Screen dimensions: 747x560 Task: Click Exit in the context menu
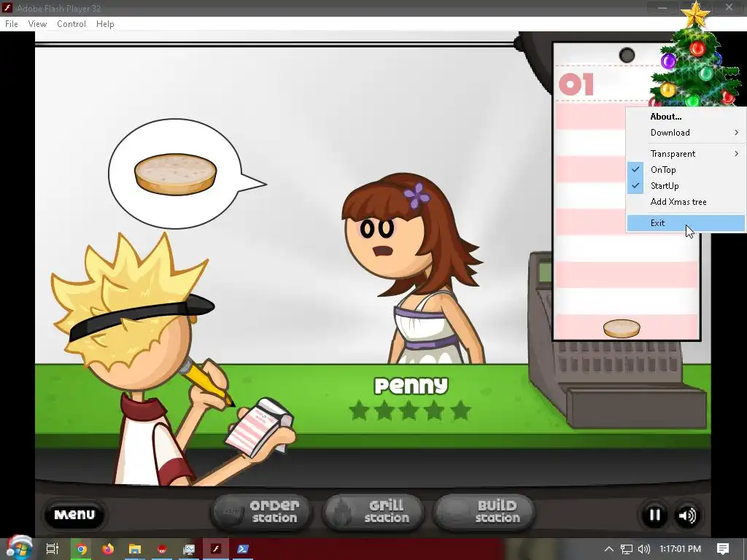pos(685,223)
